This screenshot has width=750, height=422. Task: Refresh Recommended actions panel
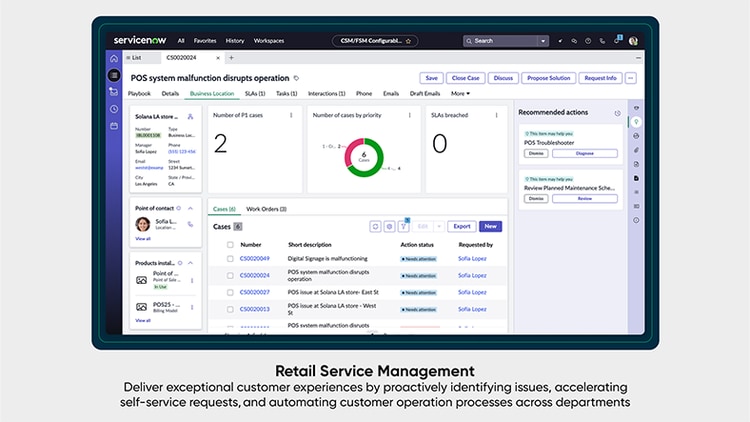(618, 113)
